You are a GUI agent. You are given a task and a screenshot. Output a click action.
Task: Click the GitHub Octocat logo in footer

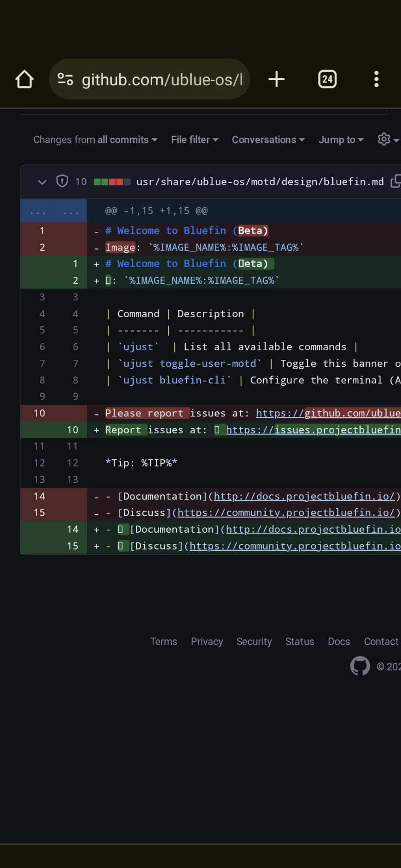click(360, 666)
